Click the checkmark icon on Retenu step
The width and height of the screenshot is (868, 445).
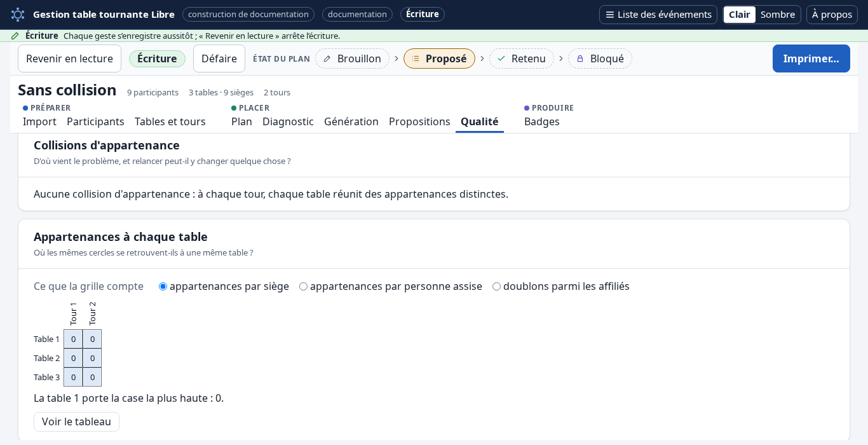click(x=501, y=58)
